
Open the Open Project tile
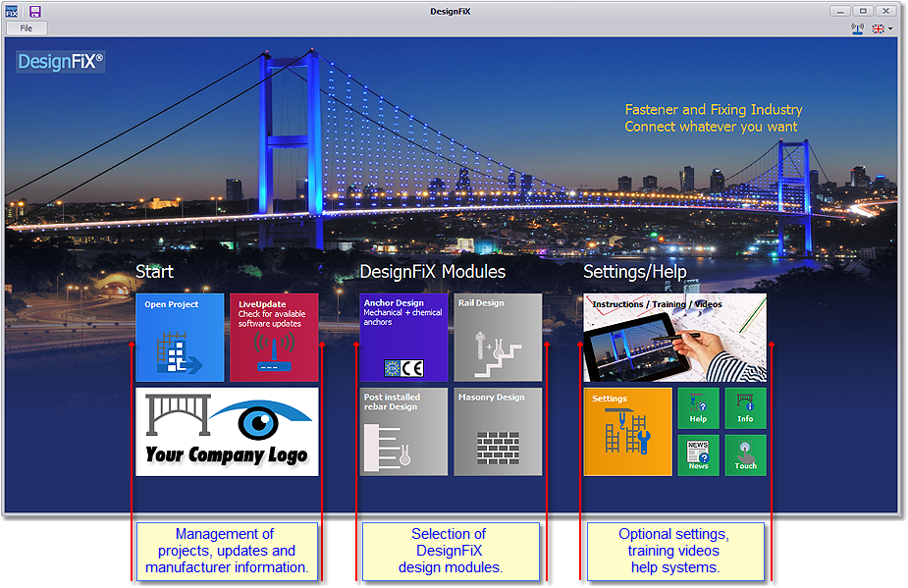(180, 337)
